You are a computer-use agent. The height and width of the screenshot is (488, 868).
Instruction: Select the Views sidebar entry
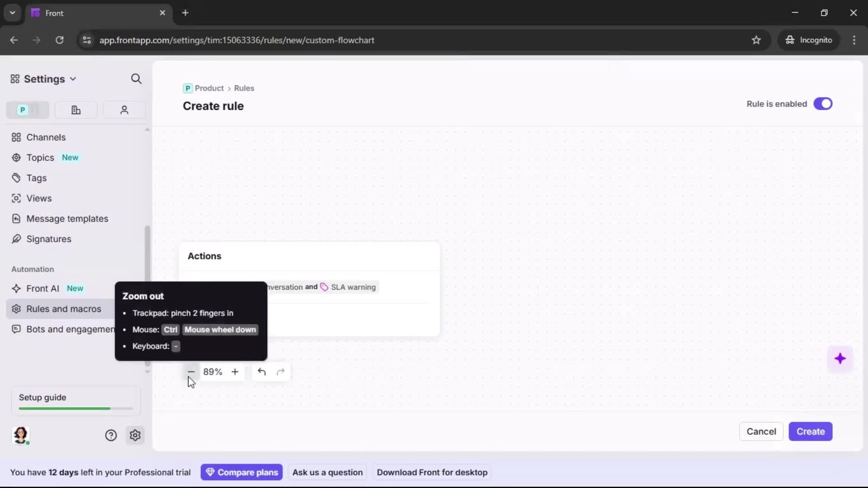[38, 198]
